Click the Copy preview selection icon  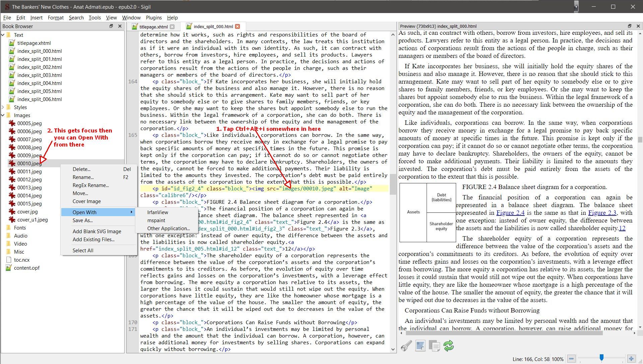434,346
